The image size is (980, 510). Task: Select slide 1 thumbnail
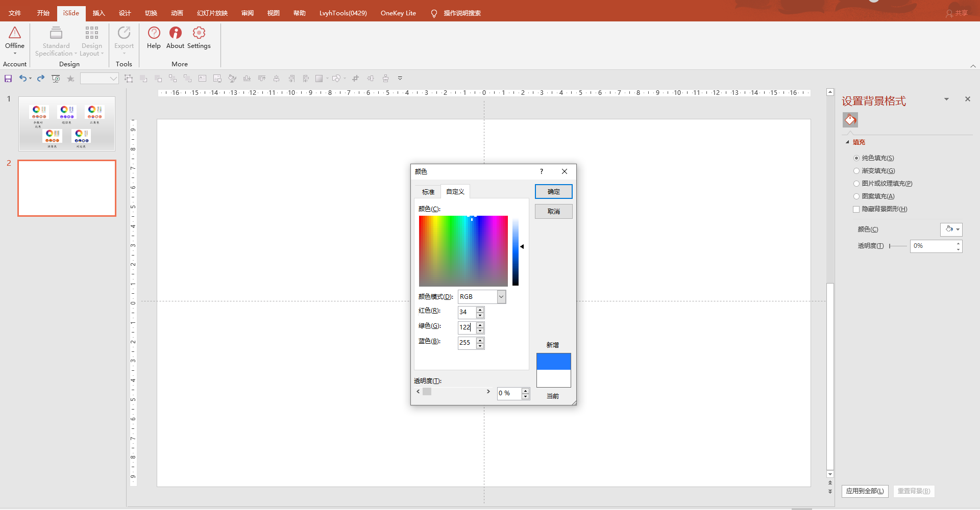[x=67, y=124]
